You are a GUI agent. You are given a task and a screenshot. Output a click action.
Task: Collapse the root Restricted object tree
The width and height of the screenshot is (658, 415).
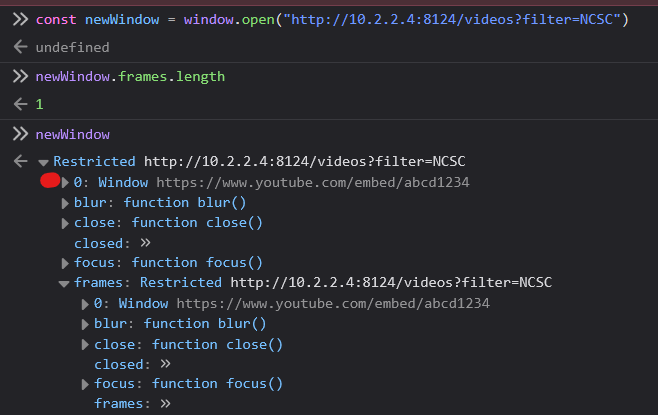43,162
